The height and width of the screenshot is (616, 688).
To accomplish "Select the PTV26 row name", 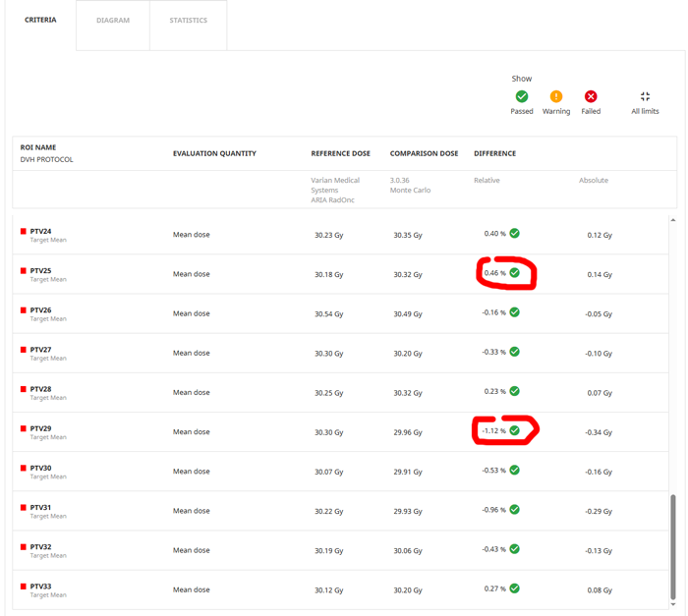I will 41,310.
